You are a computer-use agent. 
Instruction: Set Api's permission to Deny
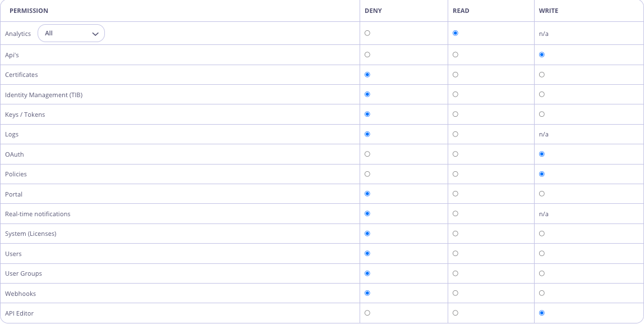367,54
